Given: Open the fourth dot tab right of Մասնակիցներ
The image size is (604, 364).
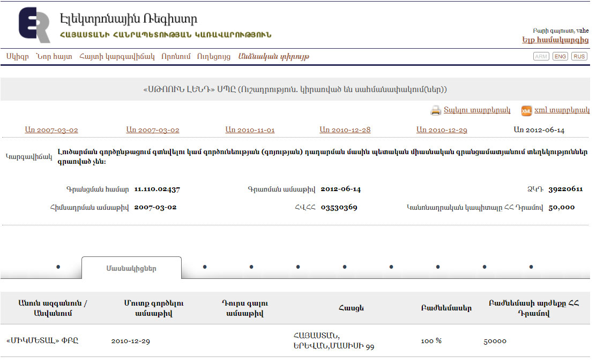Looking at the screenshot, I should (345, 267).
